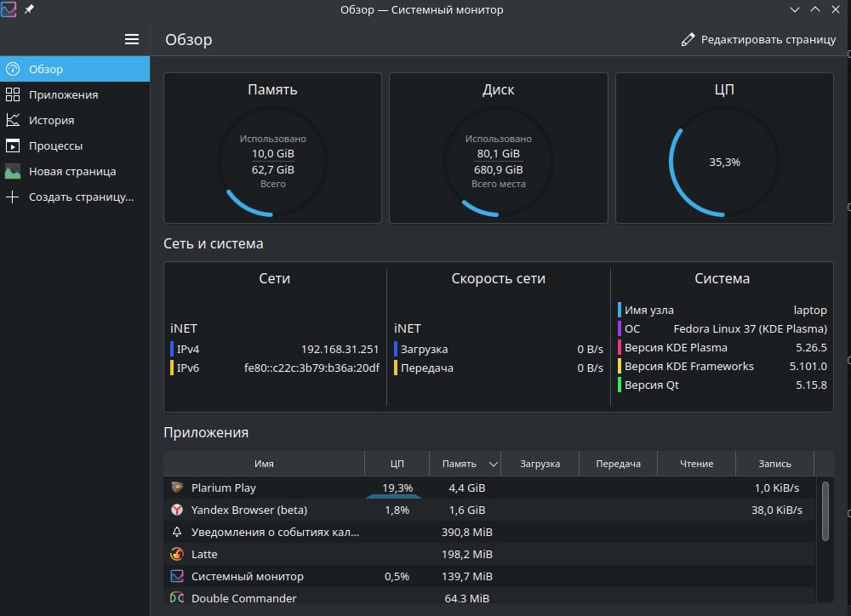Sort applications by Память column arrow
851x616 pixels.
pos(493,464)
